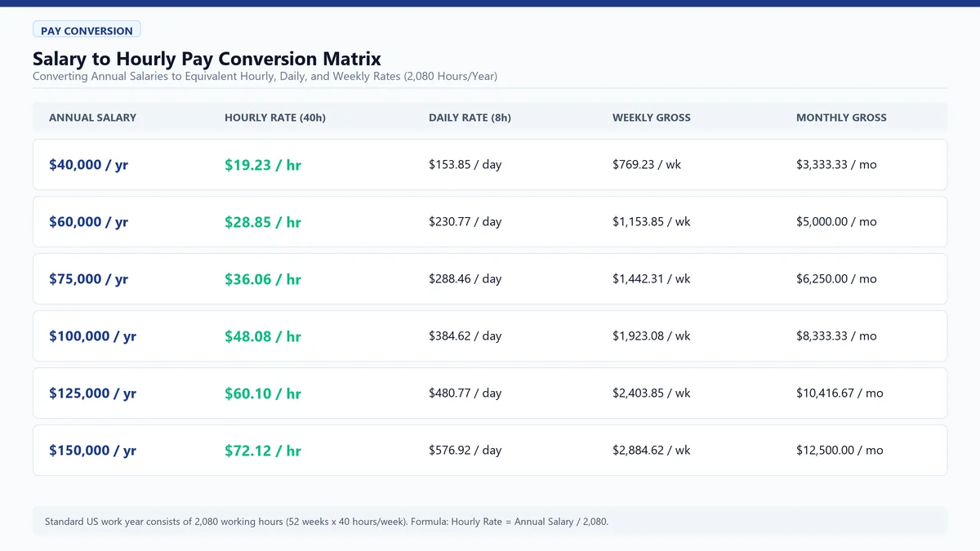Click the $2,884.62 / wk value
The width and height of the screenshot is (980, 551).
click(x=652, y=450)
